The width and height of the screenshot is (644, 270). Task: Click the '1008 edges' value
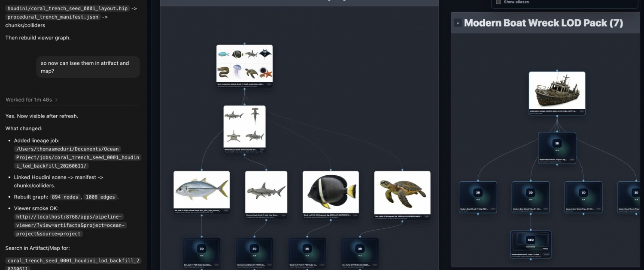coord(100,197)
